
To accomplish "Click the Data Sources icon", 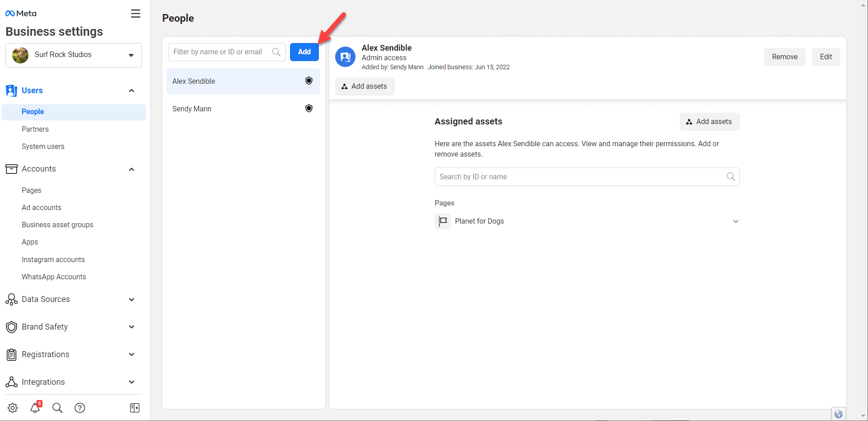I will tap(11, 299).
